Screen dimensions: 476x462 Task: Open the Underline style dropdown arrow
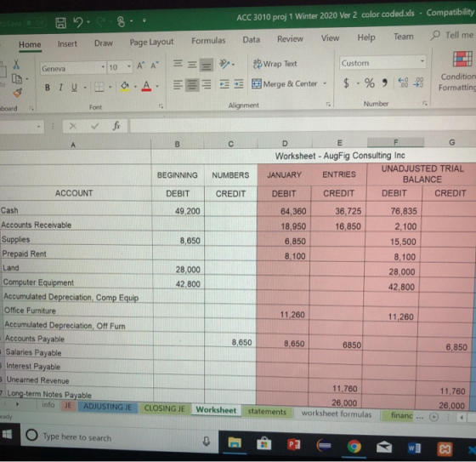[85, 88]
